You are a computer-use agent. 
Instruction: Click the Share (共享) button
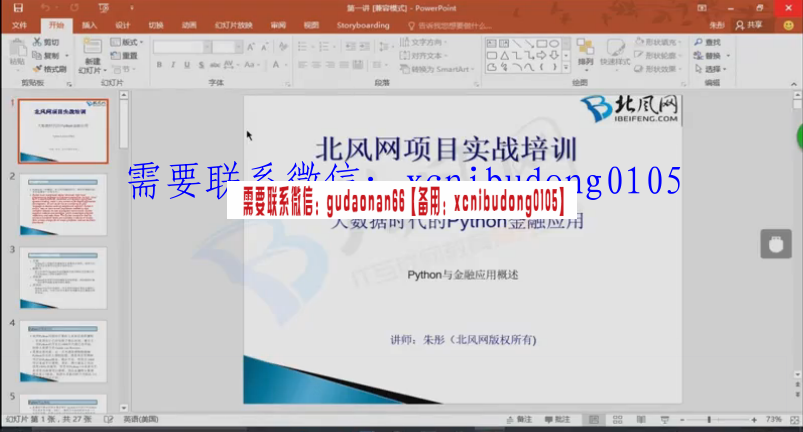[749, 25]
